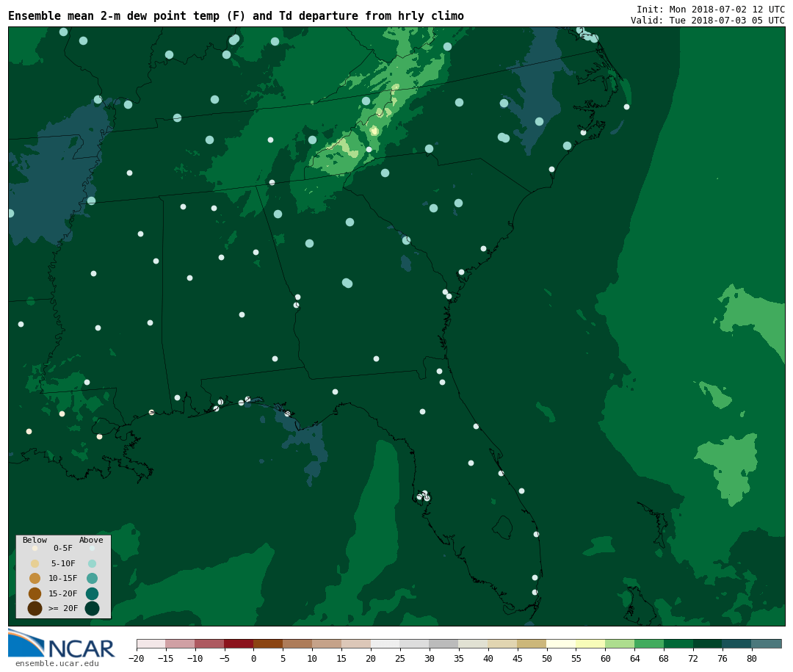Click the '80' colorbar tick label
Image resolution: width=793 pixels, height=672 pixels.
tap(752, 659)
